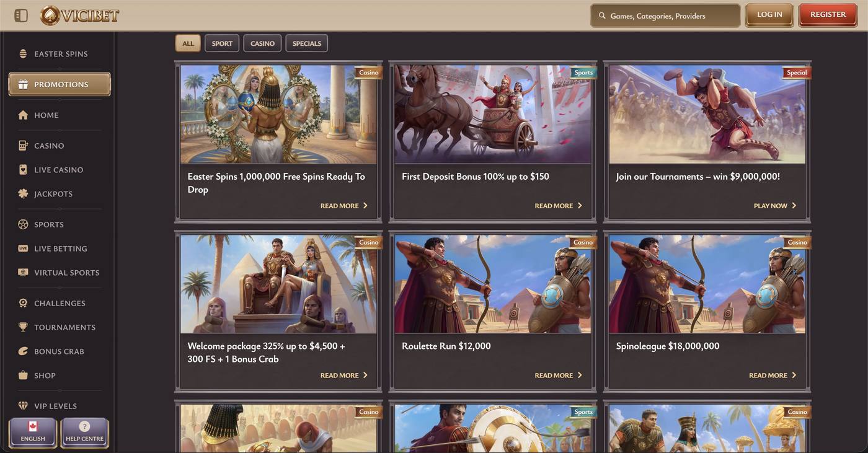Click the Casino tag on Welcome package card
Screen dimensions: 868x453
pyautogui.click(x=369, y=242)
